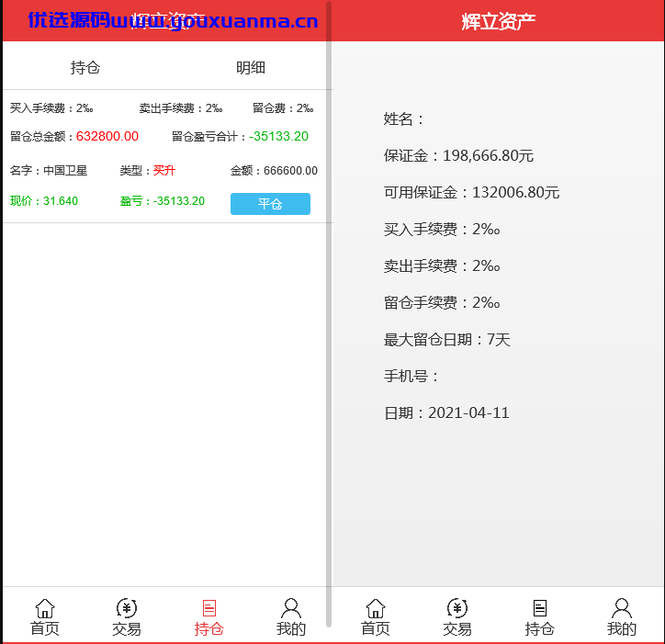Select the 留仓盈亏合计 value -35133.20
Screen dimensions: 665x644
pyautogui.click(x=278, y=136)
